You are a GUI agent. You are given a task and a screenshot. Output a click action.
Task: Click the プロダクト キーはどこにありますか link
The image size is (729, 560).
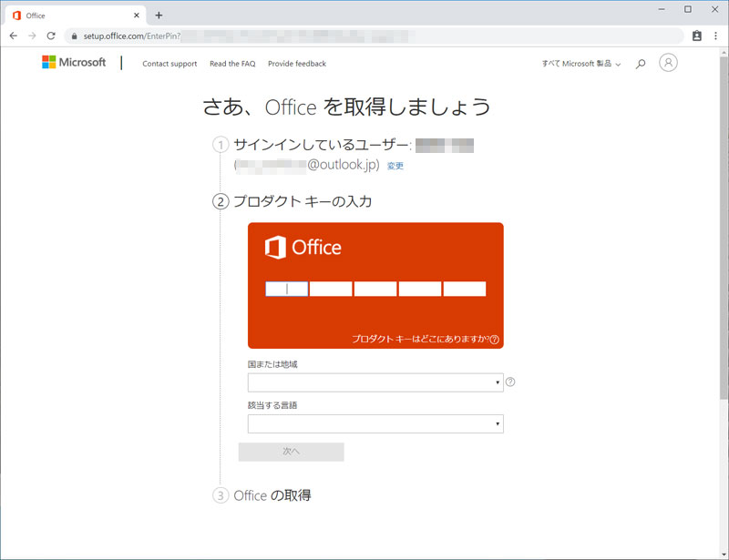(x=421, y=339)
